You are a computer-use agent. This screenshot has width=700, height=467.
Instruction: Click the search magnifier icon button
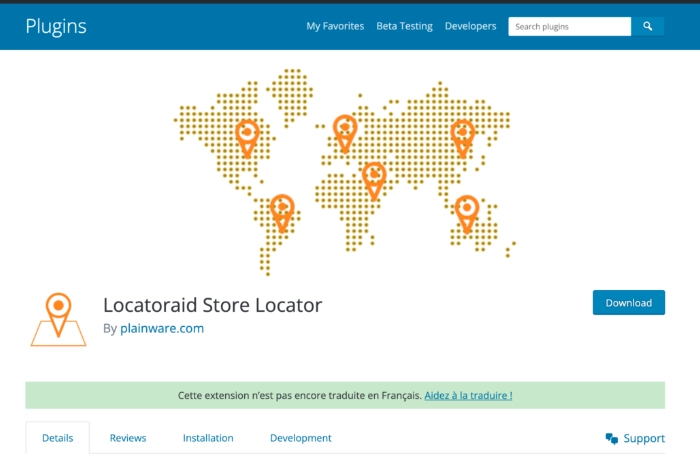coord(647,26)
